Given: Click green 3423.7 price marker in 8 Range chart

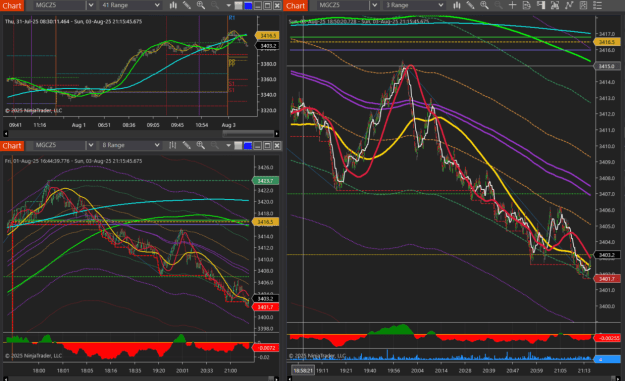Looking at the screenshot, I should pyautogui.click(x=265, y=181).
